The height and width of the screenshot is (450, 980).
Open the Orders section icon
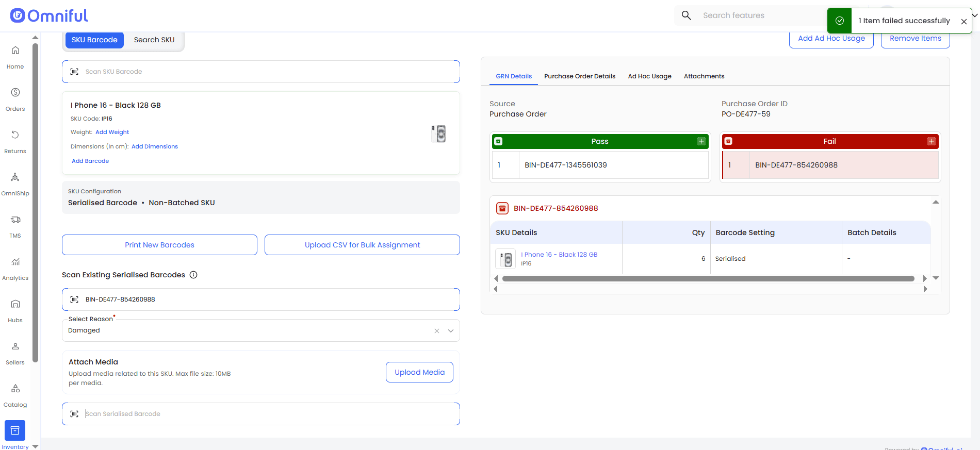[x=15, y=92]
